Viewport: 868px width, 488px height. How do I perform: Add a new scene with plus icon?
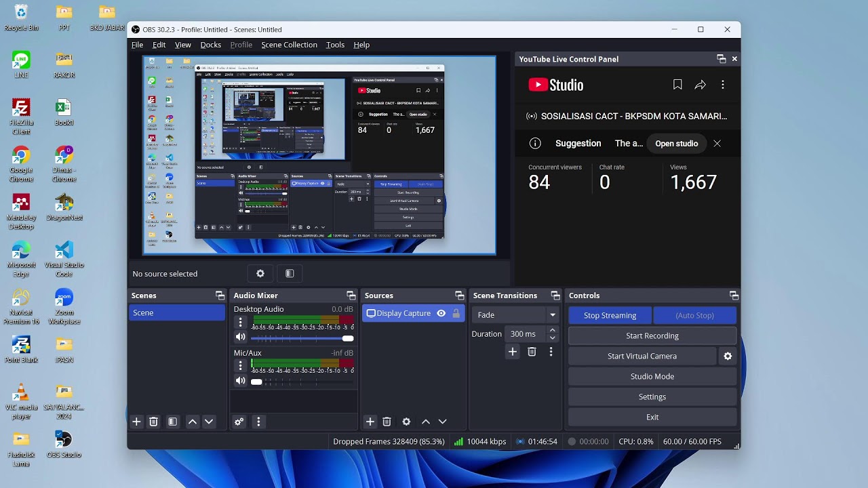click(x=136, y=422)
